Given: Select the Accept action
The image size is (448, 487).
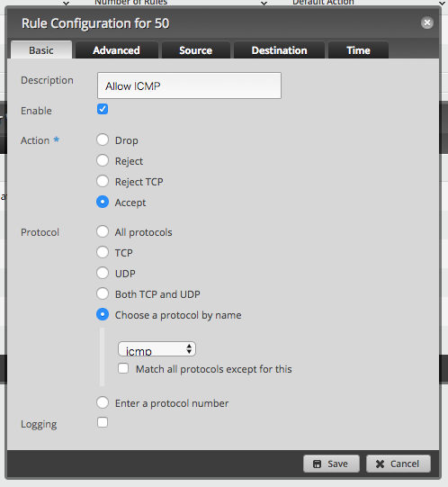Looking at the screenshot, I should coord(103,202).
